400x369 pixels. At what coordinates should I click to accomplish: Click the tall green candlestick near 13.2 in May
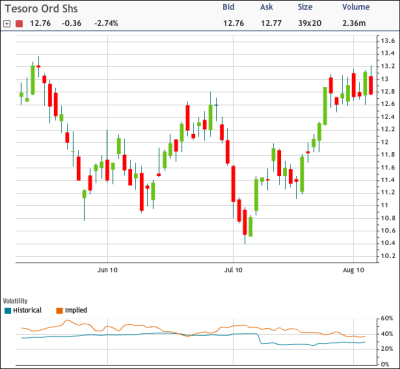[x=33, y=80]
